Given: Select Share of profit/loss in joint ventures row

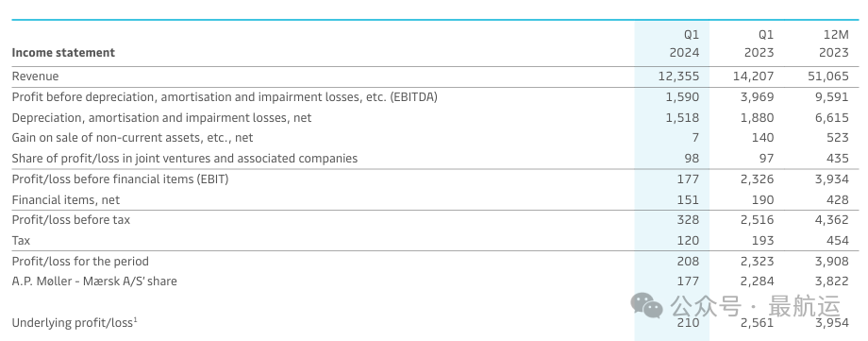Looking at the screenshot, I should (435, 159).
